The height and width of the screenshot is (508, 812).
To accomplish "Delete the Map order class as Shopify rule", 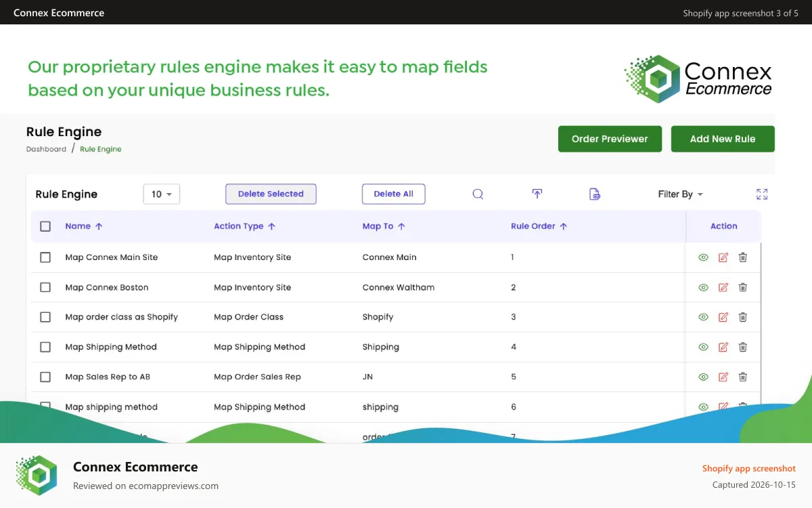I will [742, 317].
